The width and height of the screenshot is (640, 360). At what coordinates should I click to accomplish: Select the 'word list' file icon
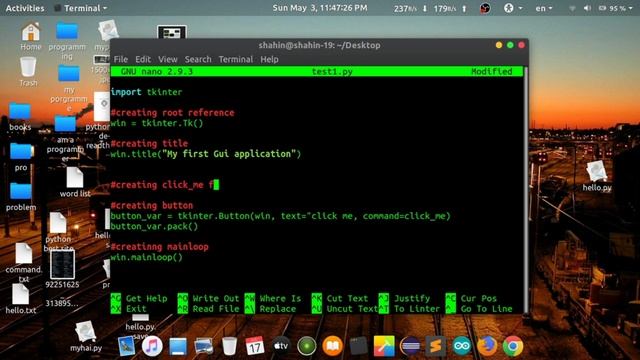(x=75, y=182)
